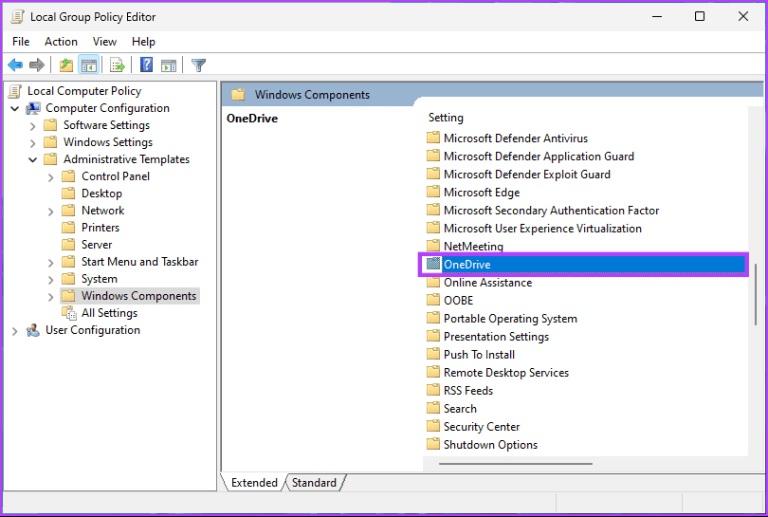Expand the Control Panel node
768x517 pixels.
tap(50, 177)
